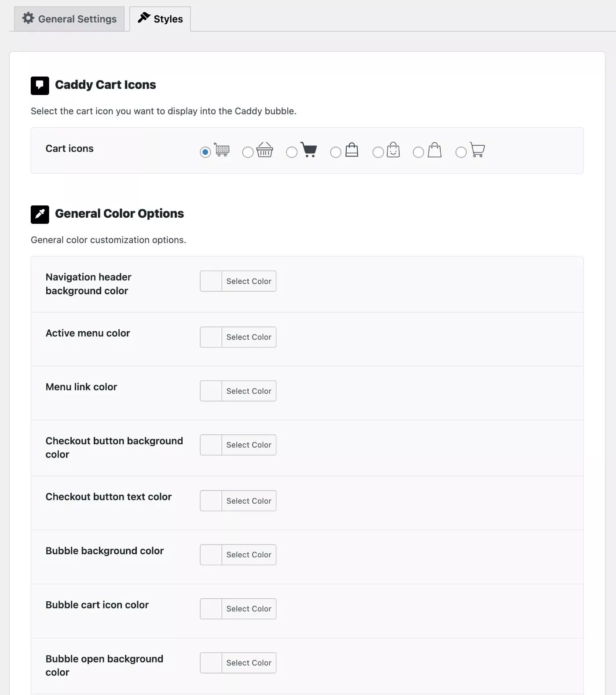Click Select Color for Bubble cart icon color
The height and width of the screenshot is (695, 616).
pyautogui.click(x=249, y=609)
